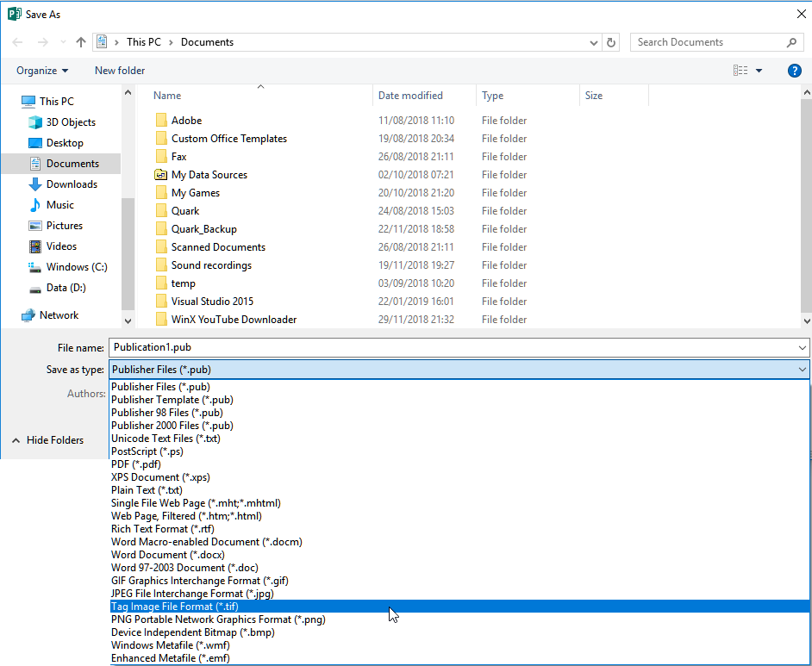This screenshot has height=666, width=812.
Task: Select Scanned Documents folder
Action: [x=210, y=247]
